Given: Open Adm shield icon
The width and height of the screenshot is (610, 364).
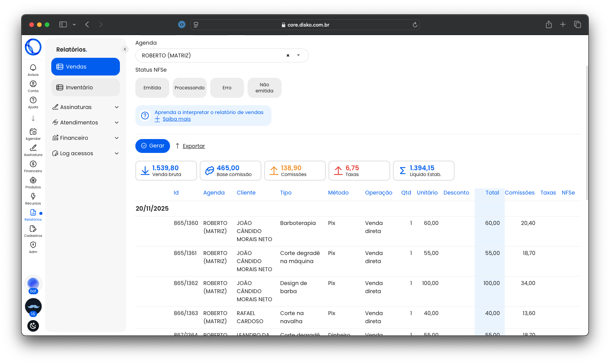Looking at the screenshot, I should click(33, 245).
